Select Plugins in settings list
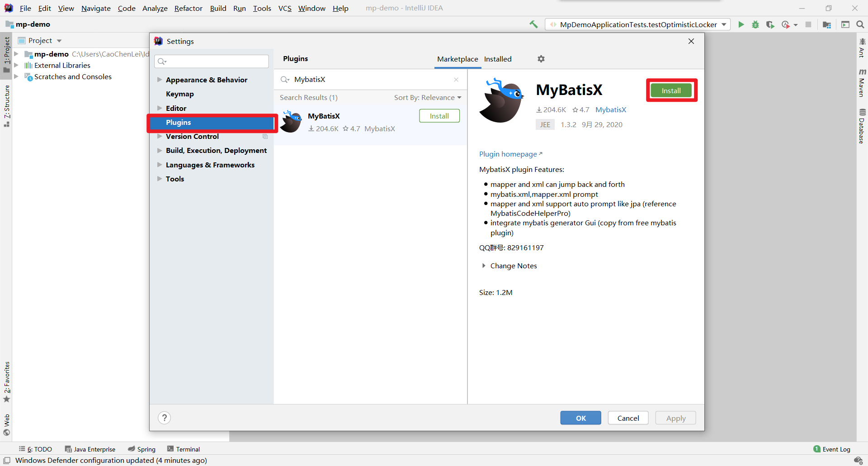 pyautogui.click(x=212, y=123)
